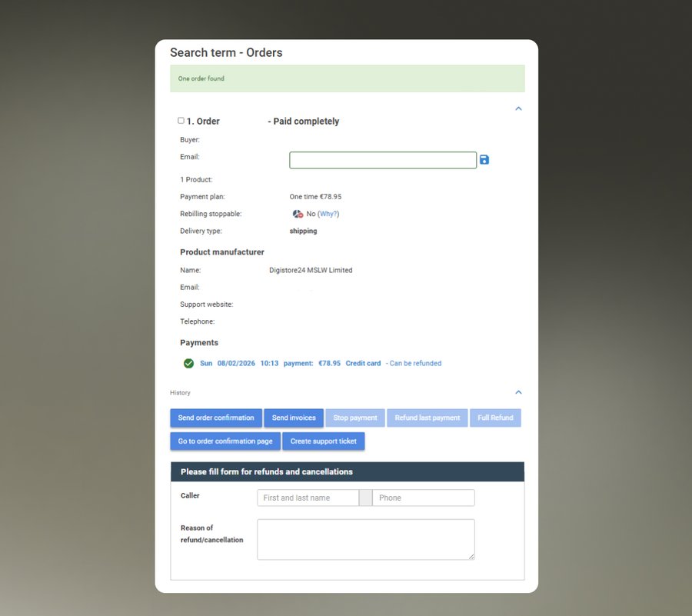Focus the First and last name field
692x616 pixels.
pyautogui.click(x=308, y=498)
